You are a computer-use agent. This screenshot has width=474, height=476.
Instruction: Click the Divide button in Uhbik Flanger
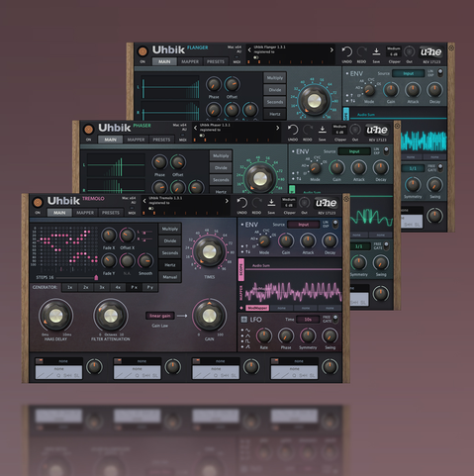pyautogui.click(x=275, y=90)
